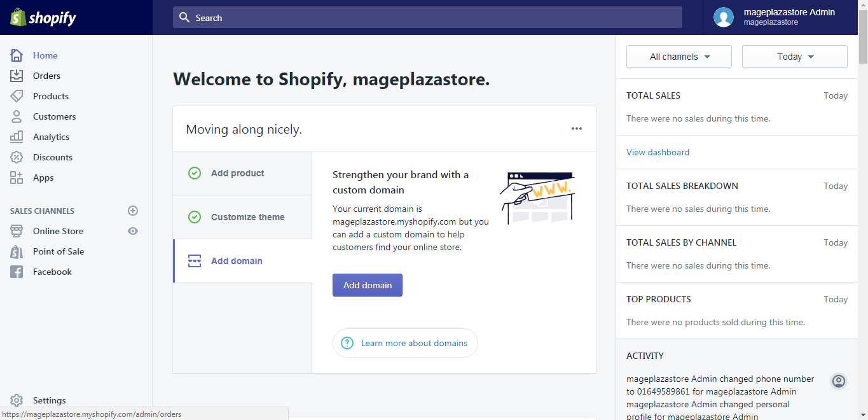Image resolution: width=868 pixels, height=420 pixels.
Task: Open Point of Sale channel
Action: pyautogui.click(x=59, y=251)
